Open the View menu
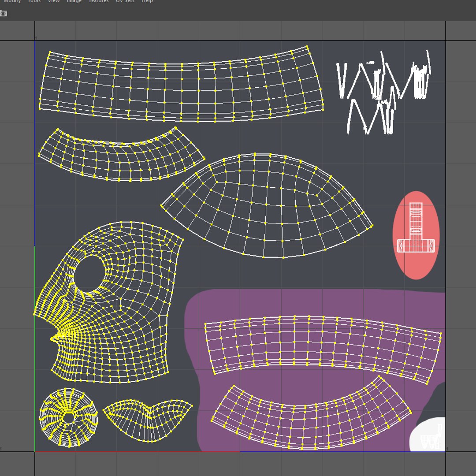 pos(54,1)
